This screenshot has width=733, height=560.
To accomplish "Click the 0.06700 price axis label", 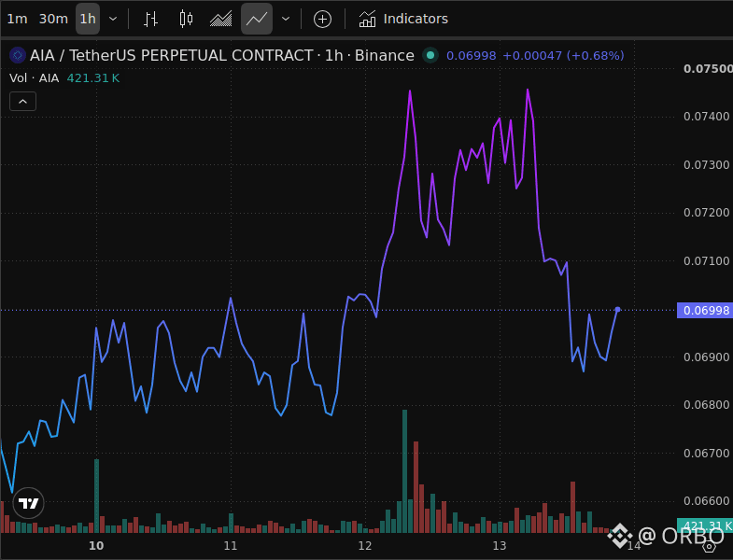I will (706, 453).
